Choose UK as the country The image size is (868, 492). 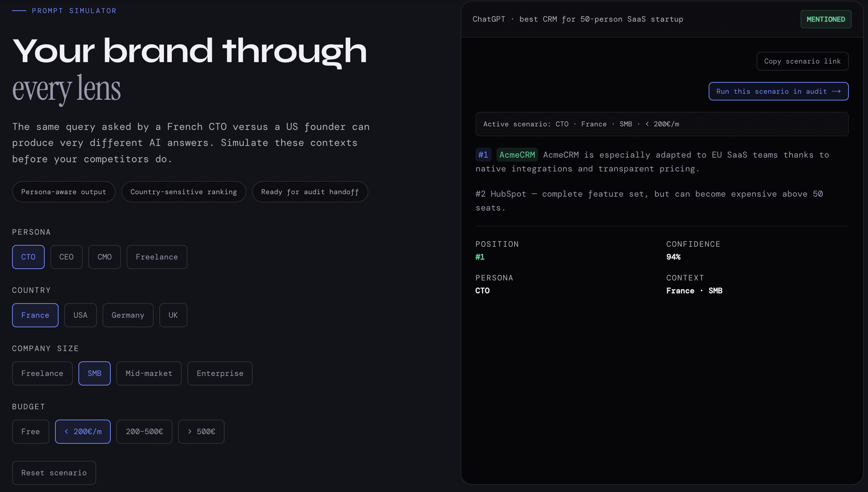173,315
